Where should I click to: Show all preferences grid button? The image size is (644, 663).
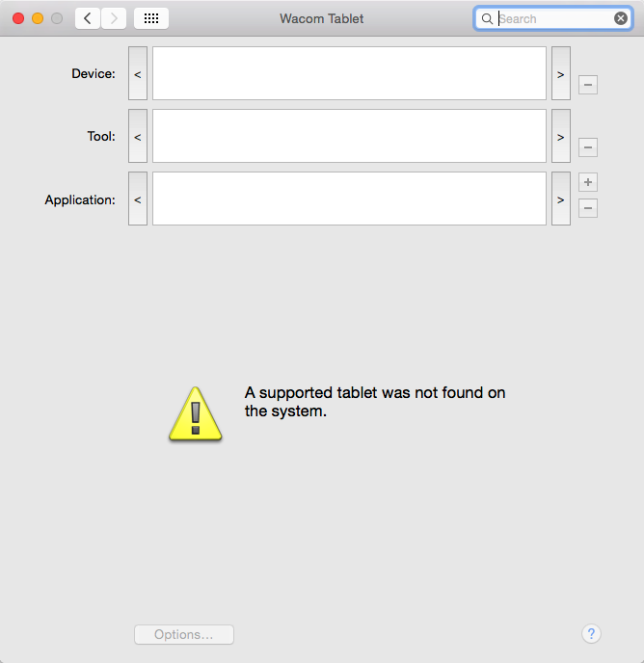click(151, 18)
